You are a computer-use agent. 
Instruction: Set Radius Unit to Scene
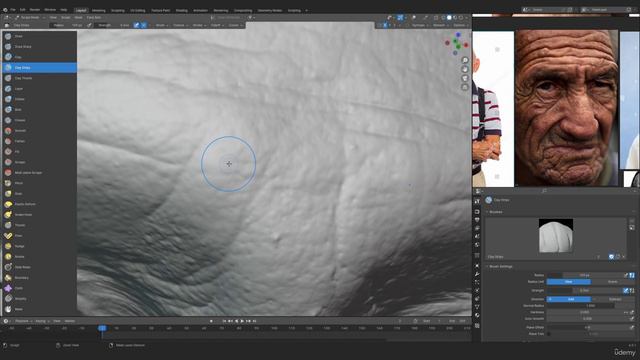point(613,282)
